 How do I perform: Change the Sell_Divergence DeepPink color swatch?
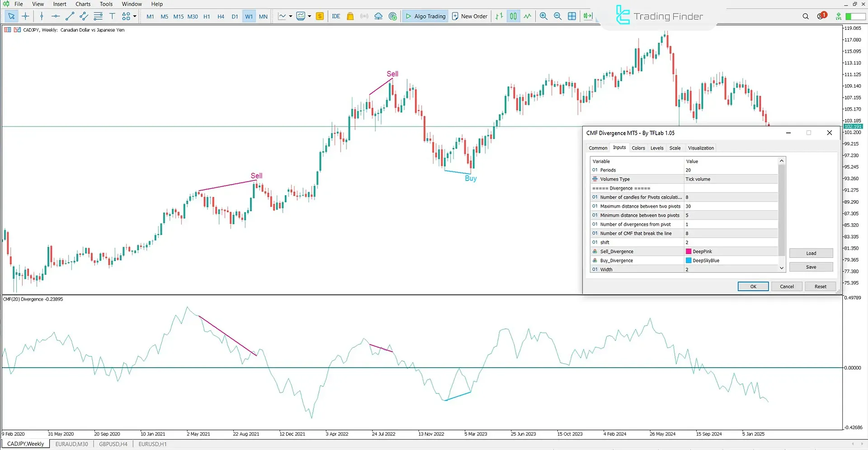tap(688, 251)
